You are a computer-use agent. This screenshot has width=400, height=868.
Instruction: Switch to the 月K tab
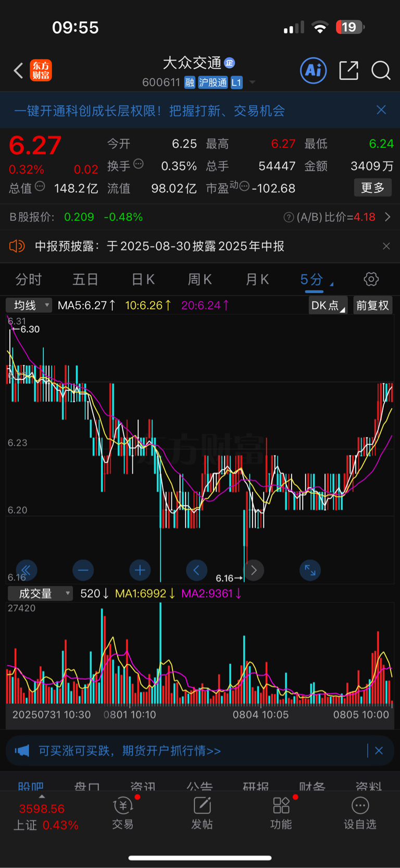point(257,279)
